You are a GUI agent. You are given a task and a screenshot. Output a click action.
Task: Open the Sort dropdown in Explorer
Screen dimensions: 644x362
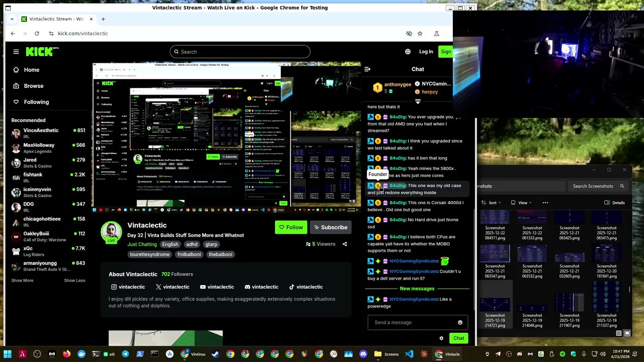click(x=492, y=203)
